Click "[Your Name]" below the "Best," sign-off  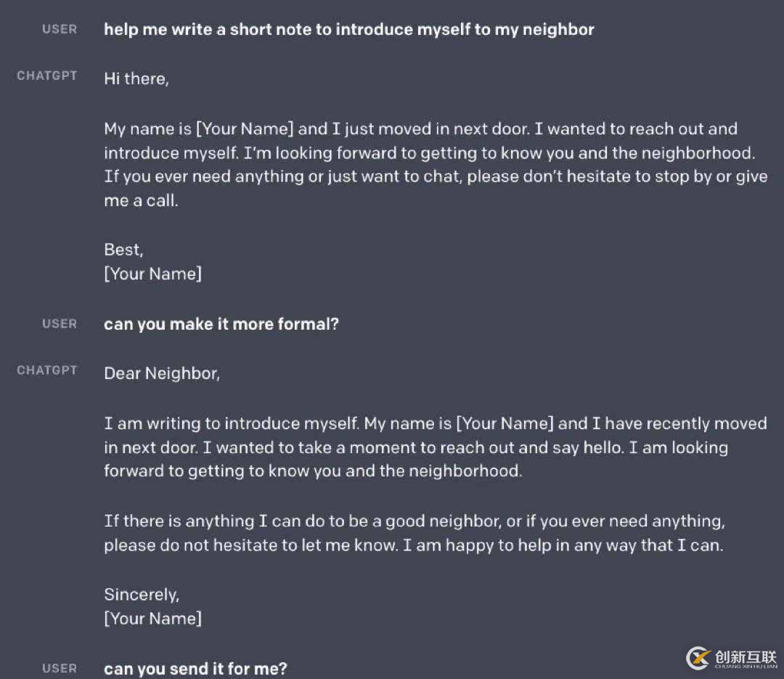152,274
